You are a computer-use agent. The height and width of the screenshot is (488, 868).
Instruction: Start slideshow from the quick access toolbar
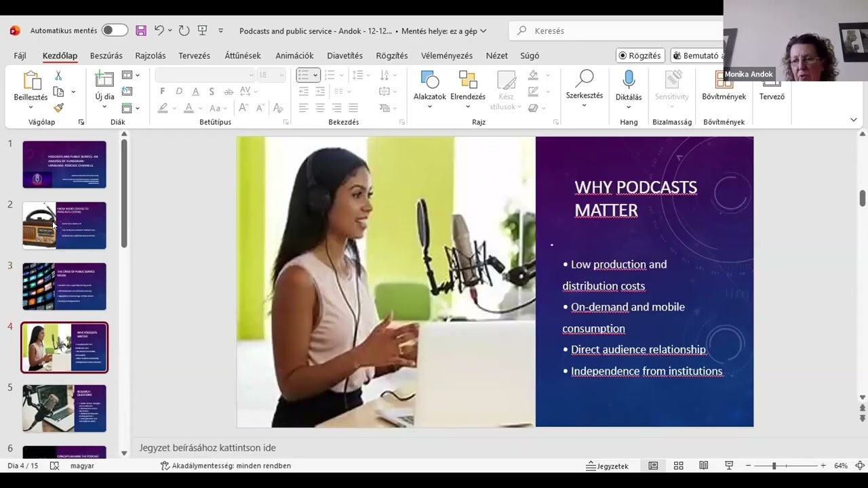point(202,30)
